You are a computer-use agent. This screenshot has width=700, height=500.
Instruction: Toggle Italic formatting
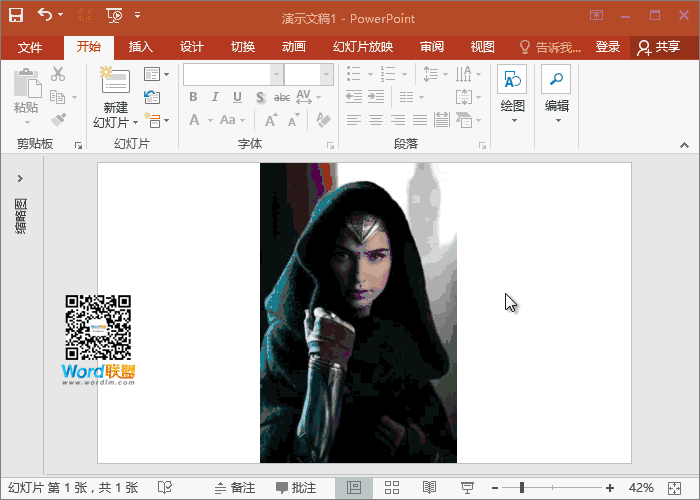[x=215, y=97]
